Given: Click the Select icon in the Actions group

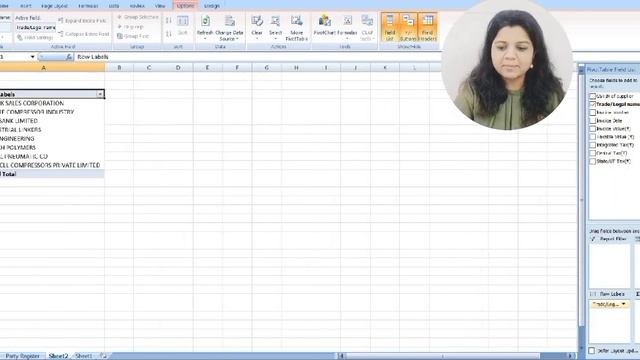Looking at the screenshot, I should point(276,21).
